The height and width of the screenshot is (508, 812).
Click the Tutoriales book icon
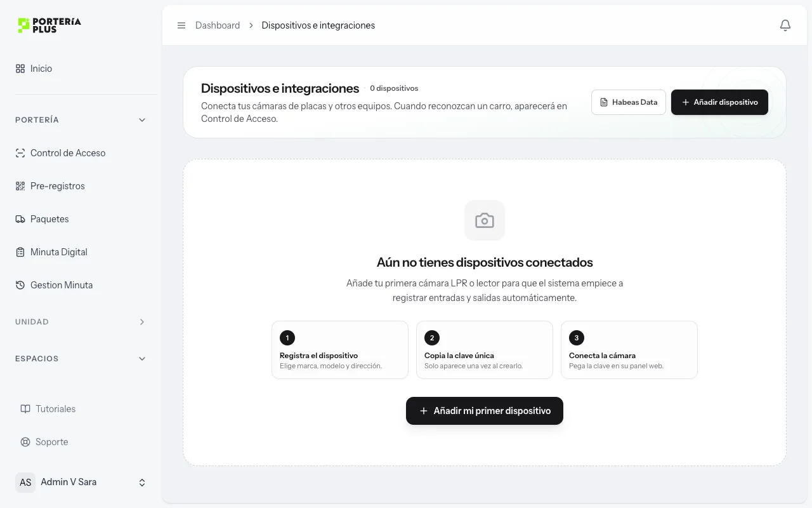coord(25,409)
